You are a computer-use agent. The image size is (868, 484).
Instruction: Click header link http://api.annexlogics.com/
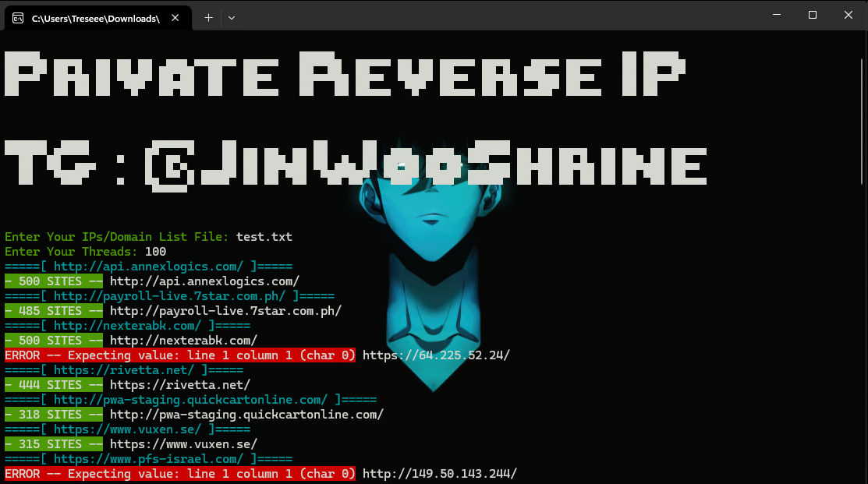tap(148, 267)
